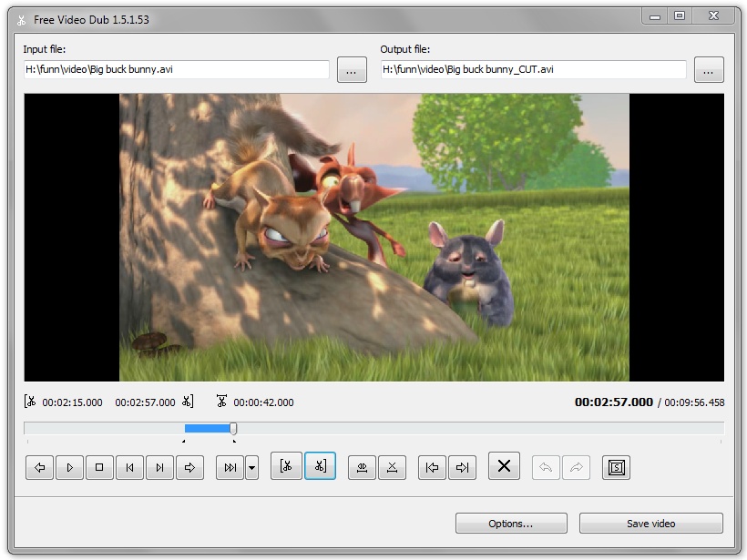Click the selection end triangle marker below timeline
Screen dimensions: 747x560
pos(234,442)
